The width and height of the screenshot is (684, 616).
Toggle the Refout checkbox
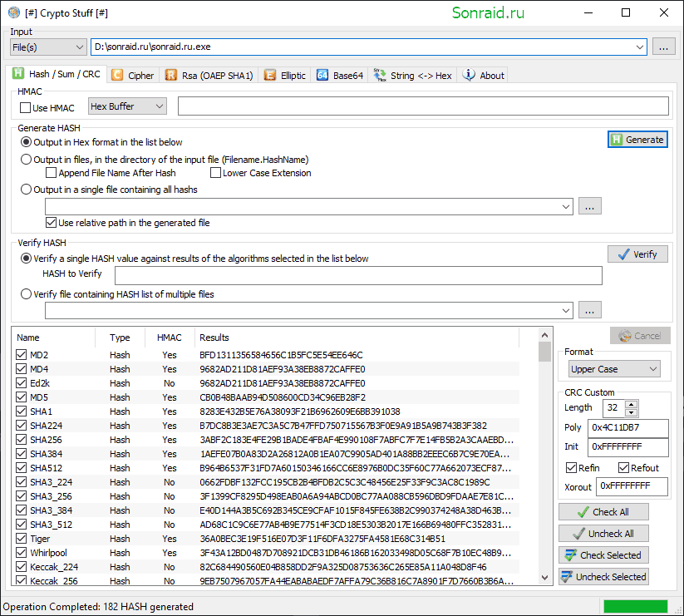(x=623, y=468)
